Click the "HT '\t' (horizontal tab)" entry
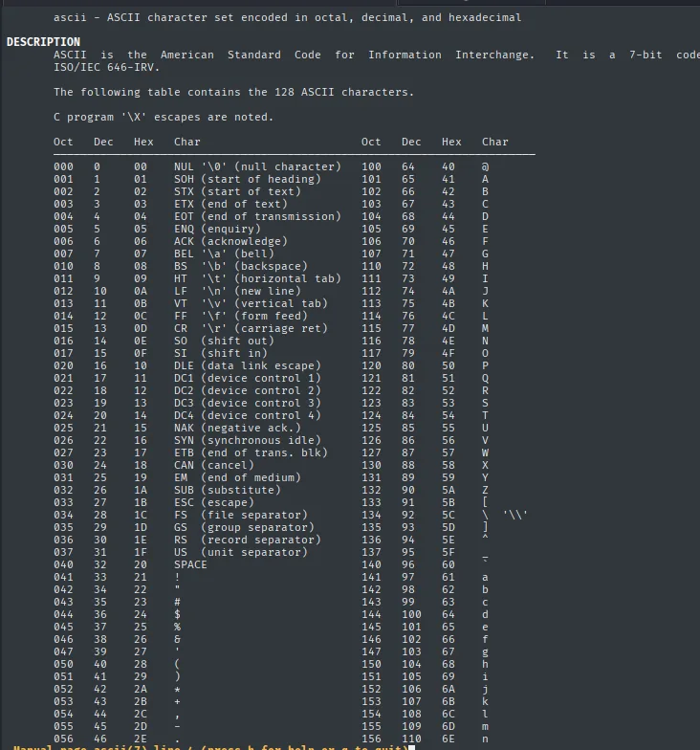Image resolution: width=700 pixels, height=750 pixels. pyautogui.click(x=258, y=279)
